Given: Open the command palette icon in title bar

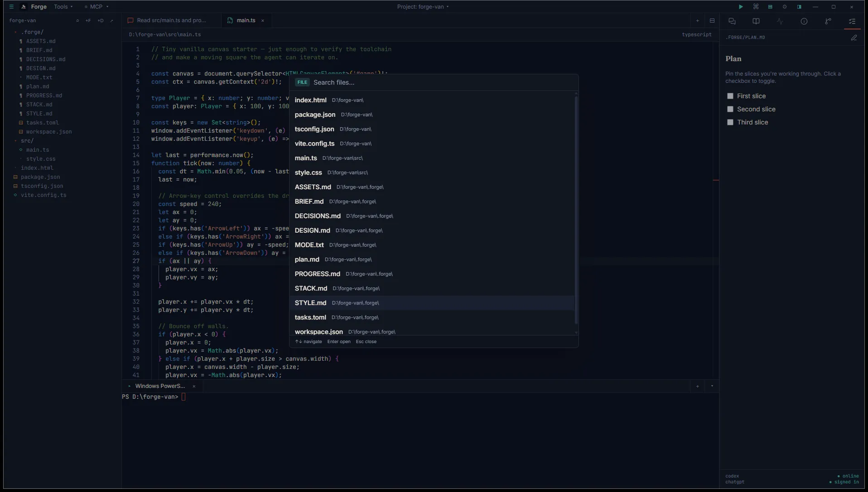Looking at the screenshot, I should (x=756, y=7).
